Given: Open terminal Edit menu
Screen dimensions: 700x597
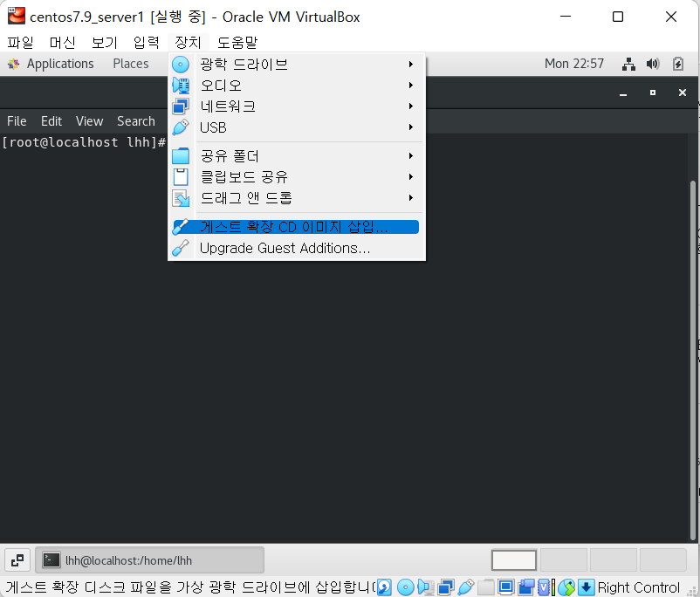Looking at the screenshot, I should pos(51,121).
